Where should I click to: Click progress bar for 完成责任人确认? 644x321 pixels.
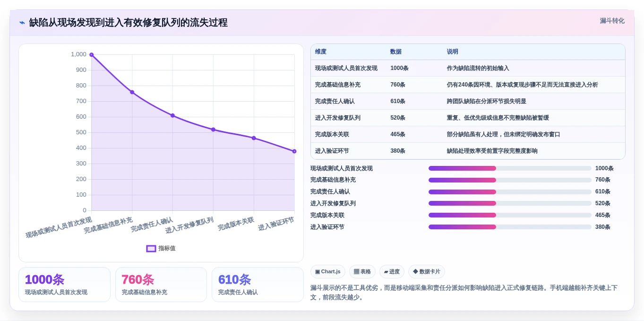tap(510, 192)
